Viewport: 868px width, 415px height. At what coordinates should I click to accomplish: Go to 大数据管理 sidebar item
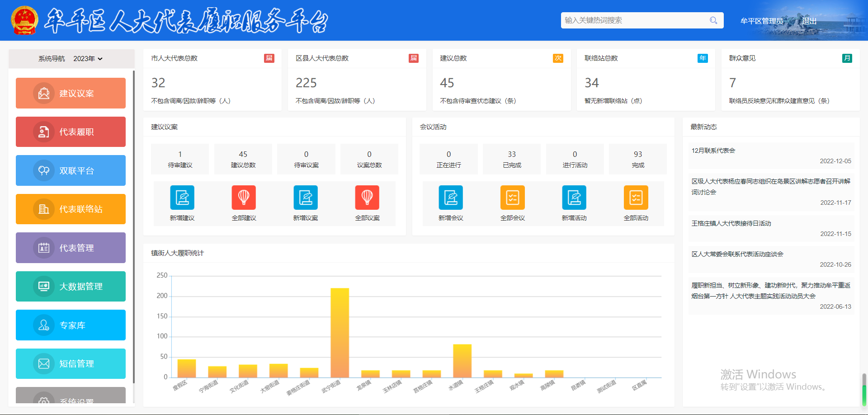(x=71, y=286)
